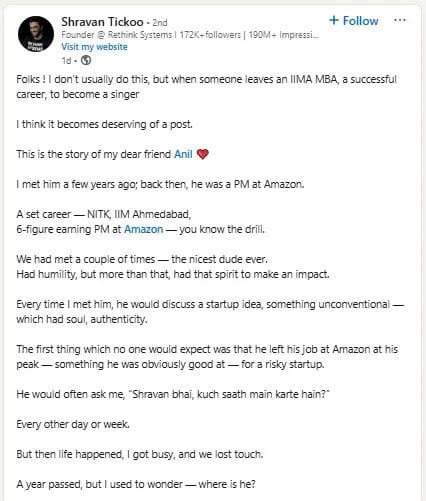
Task: Click the Shravan Tickoo author name
Action: pos(102,22)
